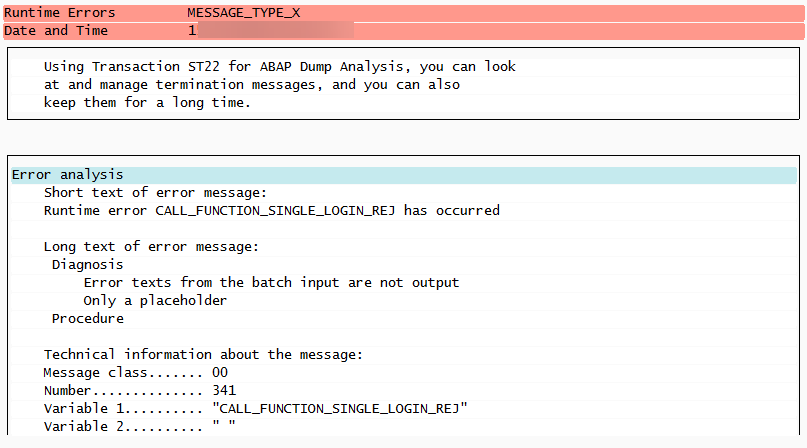Click the Message class value 00

click(220, 373)
